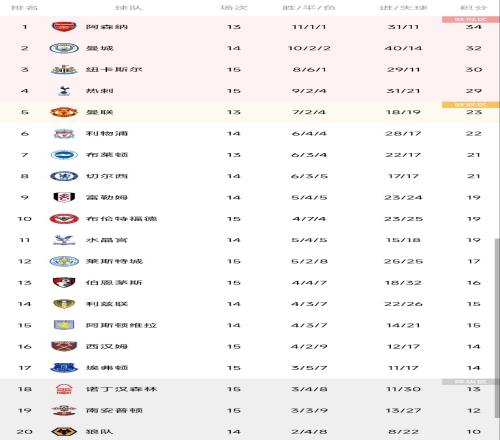Open team name 诺丁汉森林
This screenshot has width=500, height=440.
121,389
